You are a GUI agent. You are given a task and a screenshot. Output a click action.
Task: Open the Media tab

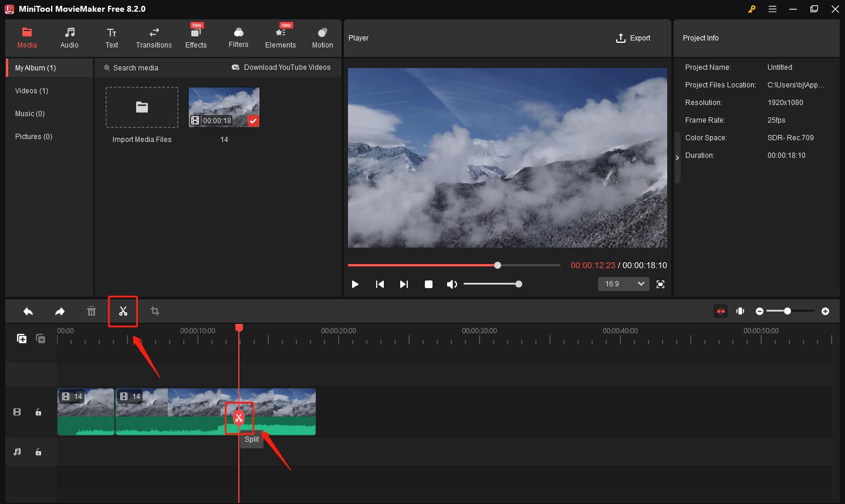[27, 38]
